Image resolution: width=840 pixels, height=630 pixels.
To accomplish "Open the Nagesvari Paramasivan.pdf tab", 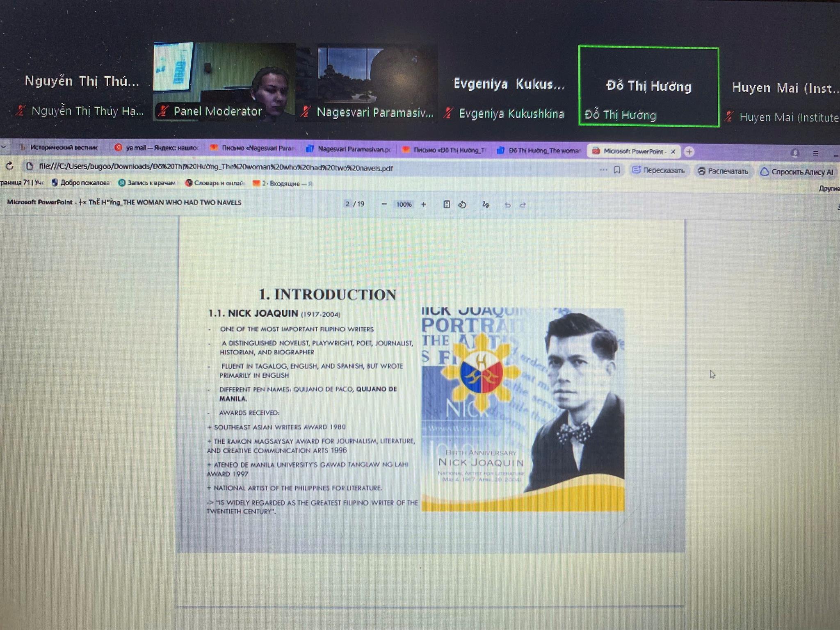I will click(x=349, y=149).
